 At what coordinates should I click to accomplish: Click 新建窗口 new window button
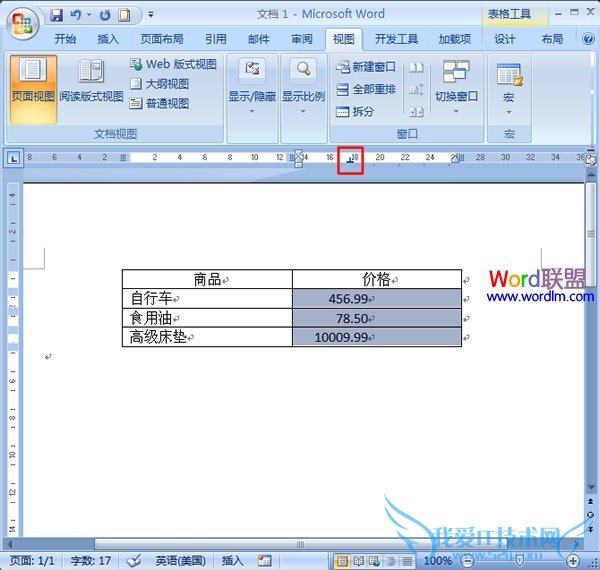[x=366, y=67]
